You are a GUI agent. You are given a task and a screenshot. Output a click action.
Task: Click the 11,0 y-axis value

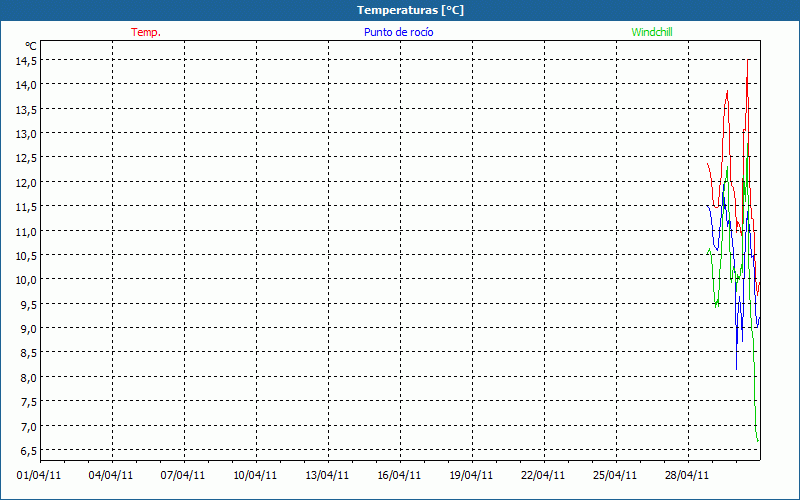(26, 232)
